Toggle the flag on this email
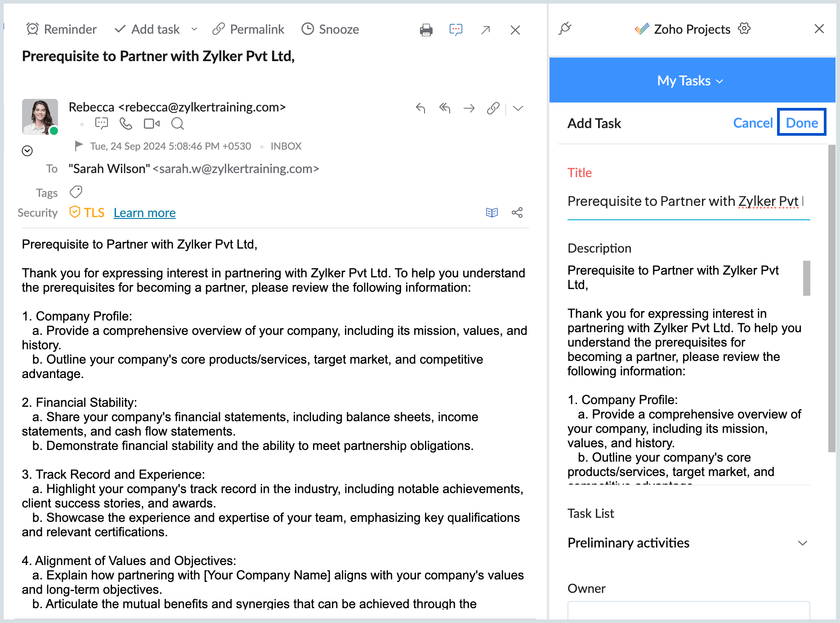 [79, 146]
